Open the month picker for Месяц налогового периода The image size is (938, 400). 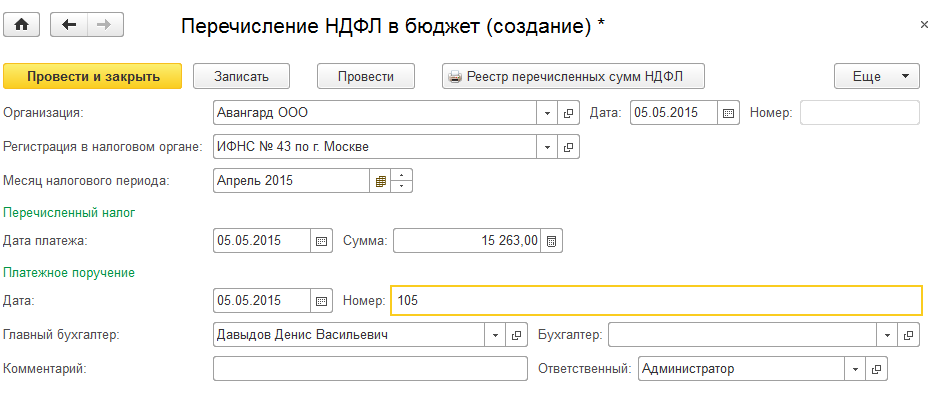380,181
